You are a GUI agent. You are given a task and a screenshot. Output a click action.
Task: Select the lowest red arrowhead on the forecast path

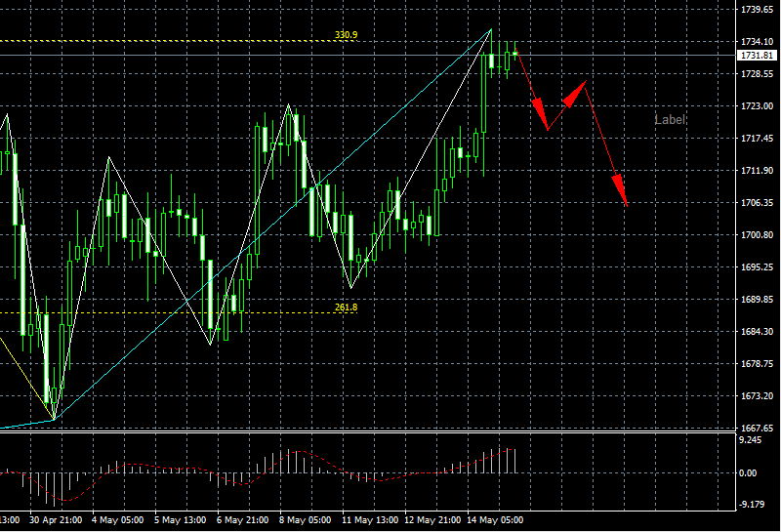pyautogui.click(x=620, y=188)
